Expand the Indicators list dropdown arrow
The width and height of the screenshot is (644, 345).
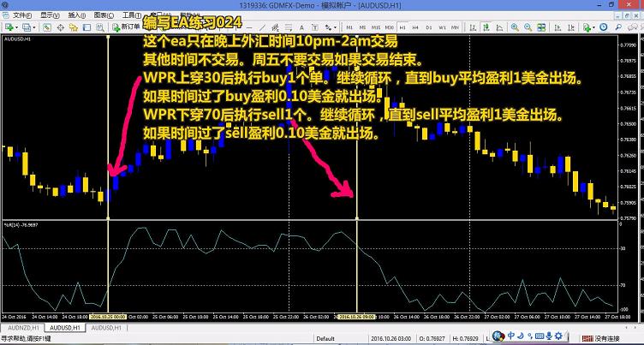tap(594, 27)
